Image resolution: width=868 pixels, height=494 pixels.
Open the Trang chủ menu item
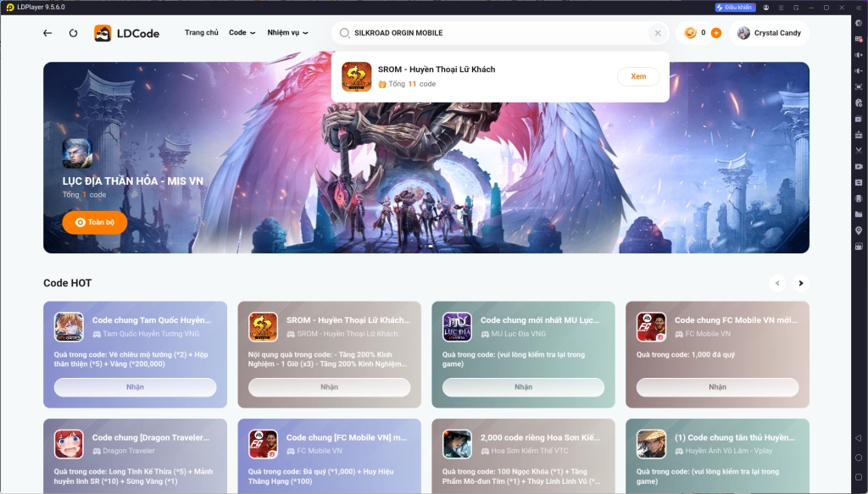tap(202, 33)
